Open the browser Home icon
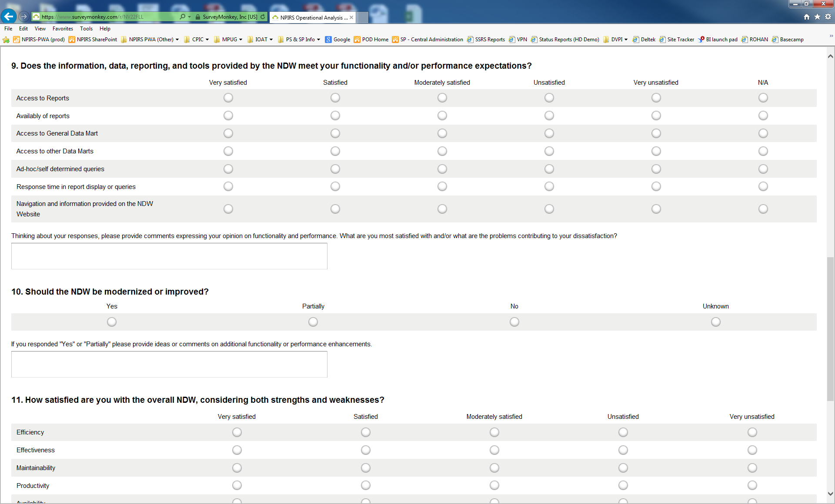835x504 pixels. pyautogui.click(x=807, y=17)
